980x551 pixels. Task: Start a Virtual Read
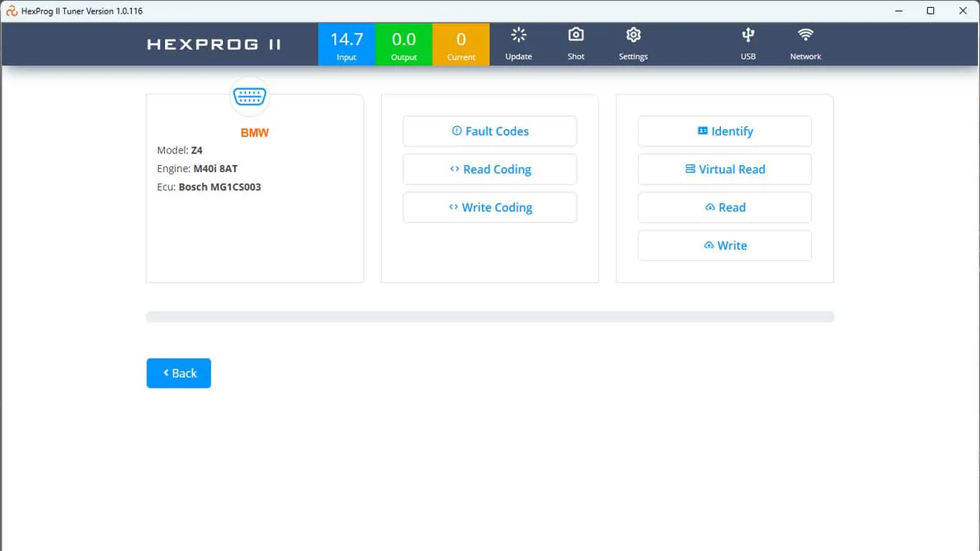tap(725, 169)
